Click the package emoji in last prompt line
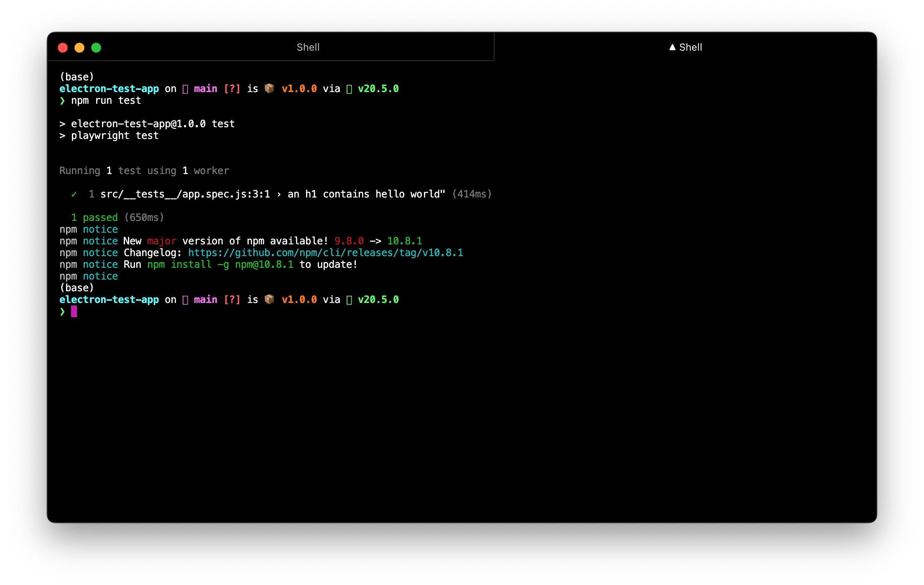The image size is (924, 585). [x=269, y=299]
